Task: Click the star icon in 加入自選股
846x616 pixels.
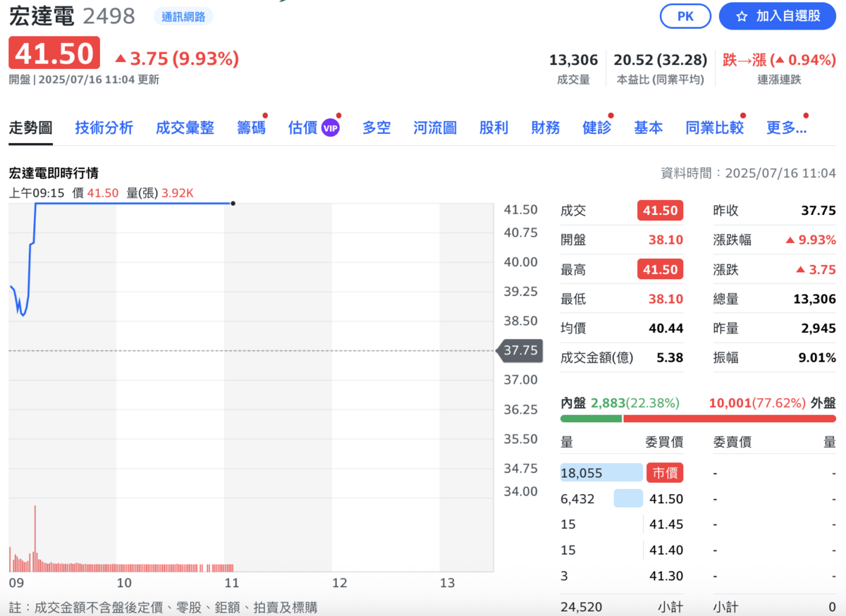Action: (742, 16)
